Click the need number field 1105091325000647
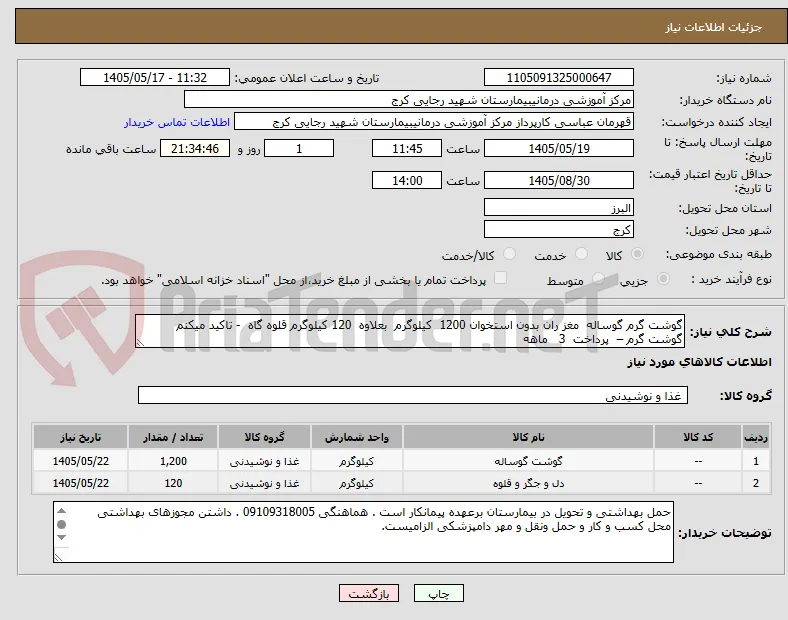This screenshot has width=788, height=620. tap(558, 77)
